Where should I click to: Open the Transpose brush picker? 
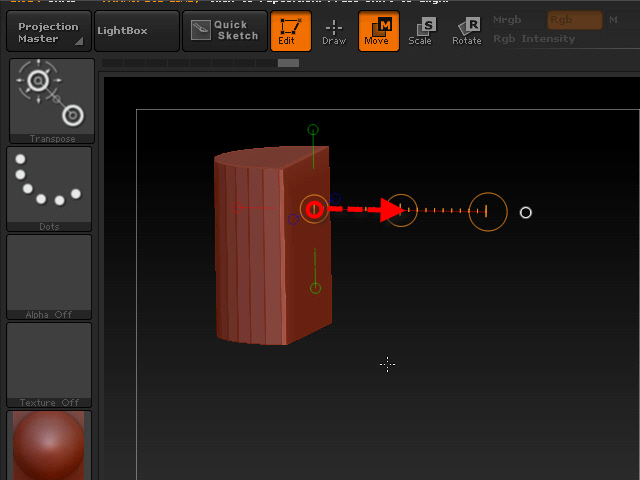coord(52,101)
